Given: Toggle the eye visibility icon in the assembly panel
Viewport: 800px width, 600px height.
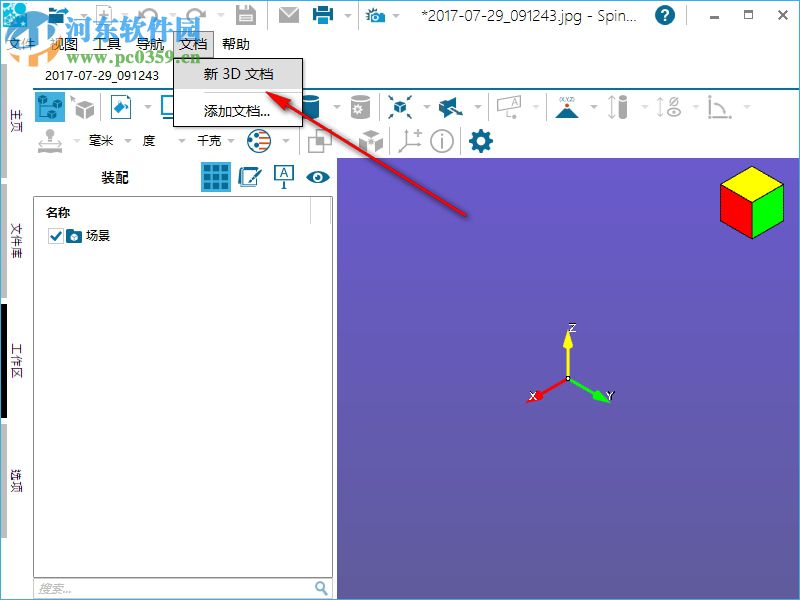Looking at the screenshot, I should 318,176.
